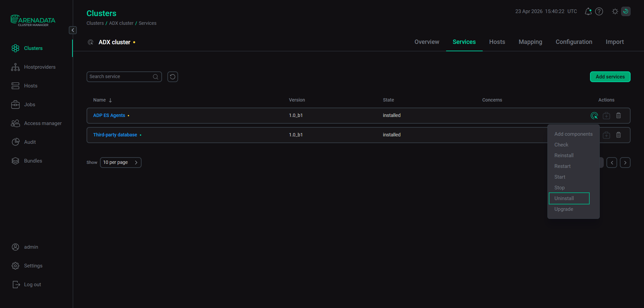Click the Services breadcrumb
Image resolution: width=644 pixels, height=308 pixels.
pyautogui.click(x=148, y=23)
